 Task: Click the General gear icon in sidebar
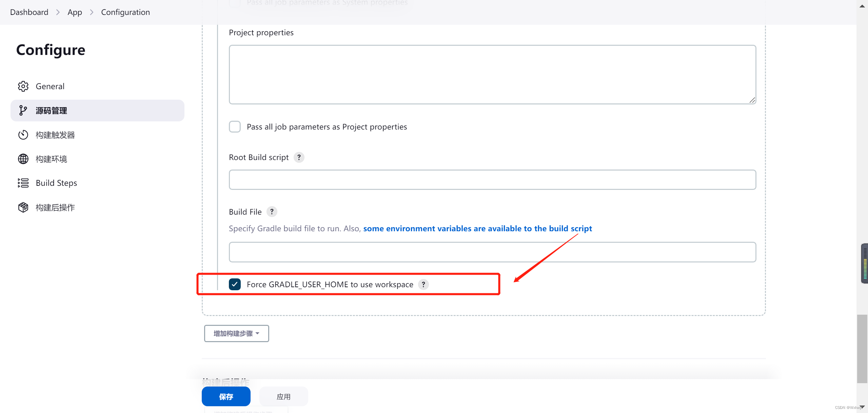(x=23, y=86)
